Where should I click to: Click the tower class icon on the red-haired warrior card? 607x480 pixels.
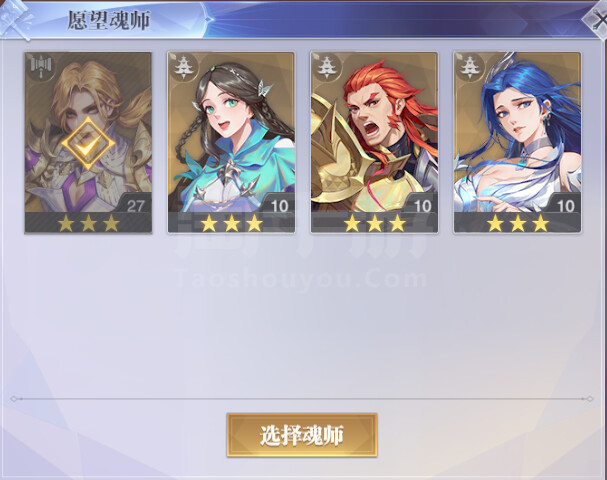tap(327, 67)
